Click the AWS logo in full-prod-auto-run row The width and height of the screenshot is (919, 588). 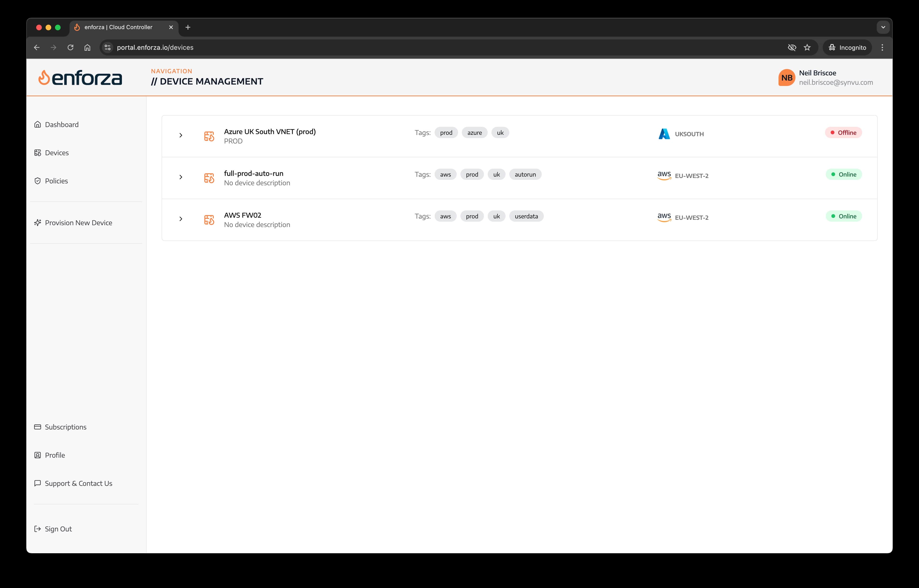[664, 175]
